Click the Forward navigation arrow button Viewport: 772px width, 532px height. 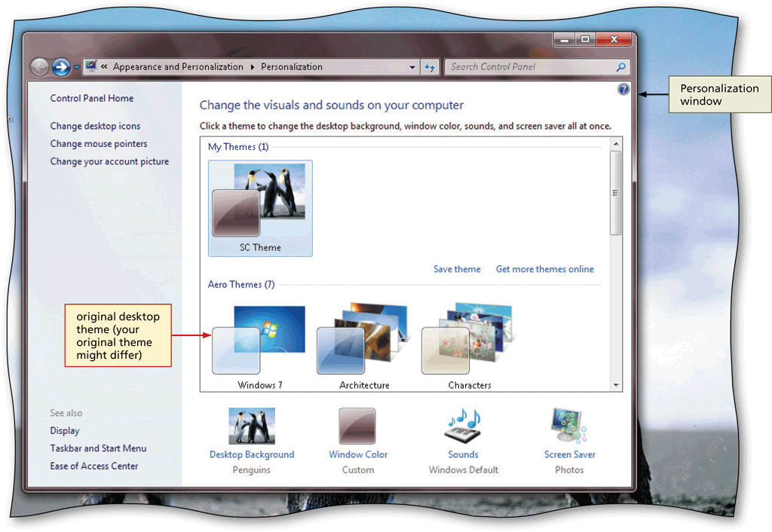pyautogui.click(x=62, y=67)
